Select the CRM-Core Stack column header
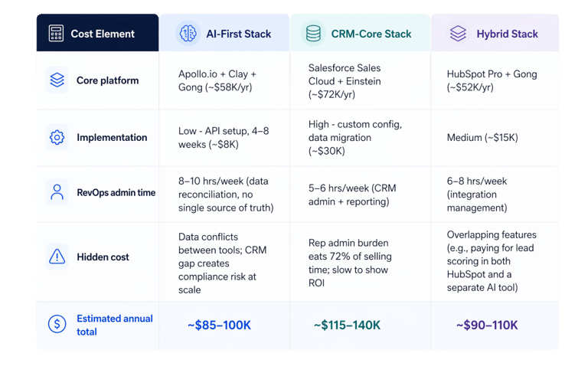The height and width of the screenshot is (373, 588). 371,34
